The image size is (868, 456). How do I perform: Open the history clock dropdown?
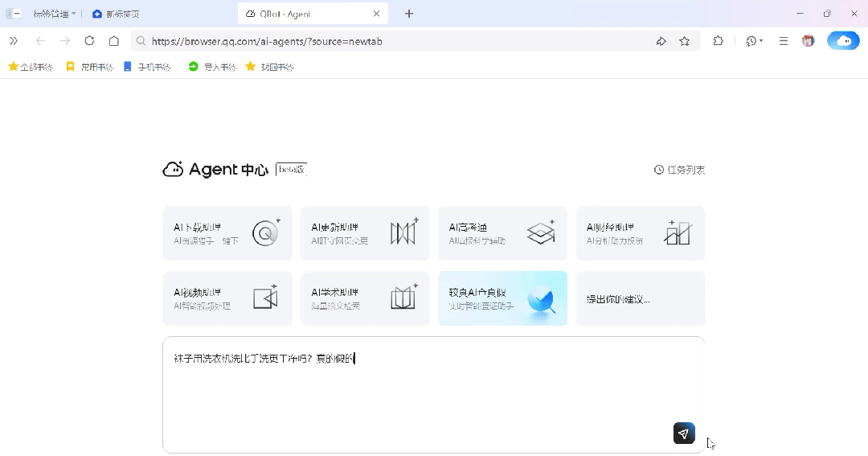(x=754, y=41)
